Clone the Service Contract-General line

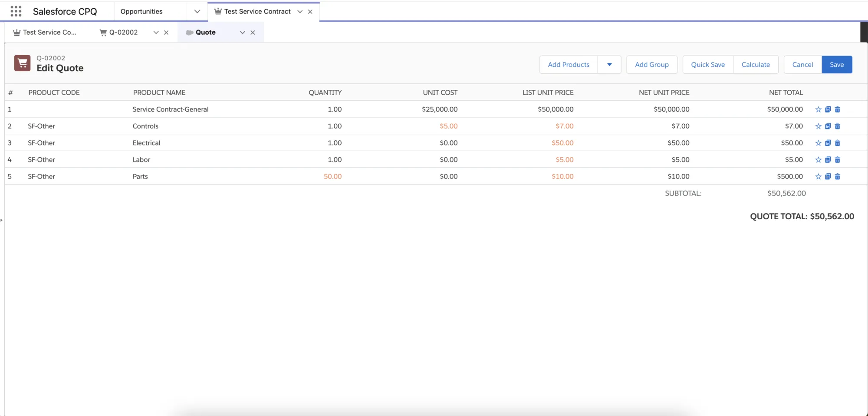click(x=828, y=109)
